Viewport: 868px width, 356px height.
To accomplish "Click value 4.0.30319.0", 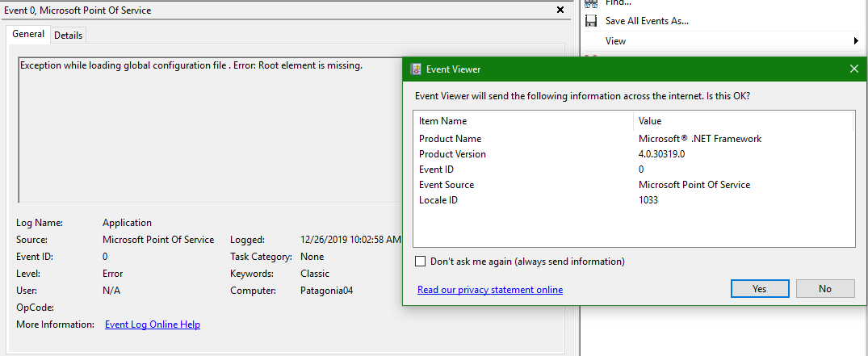I will 662,154.
